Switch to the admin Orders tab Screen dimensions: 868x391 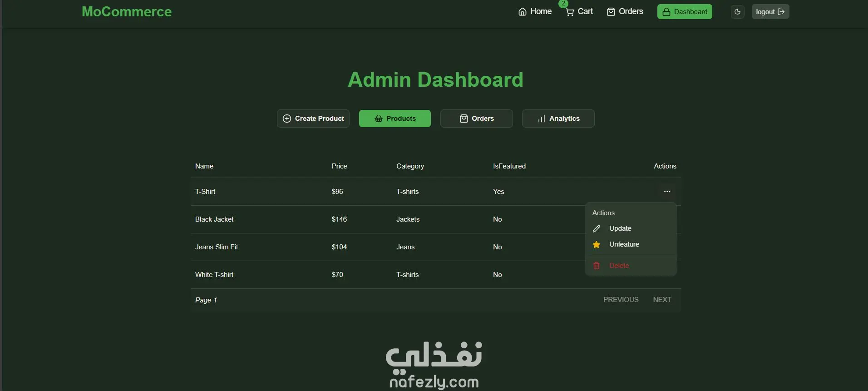click(477, 119)
